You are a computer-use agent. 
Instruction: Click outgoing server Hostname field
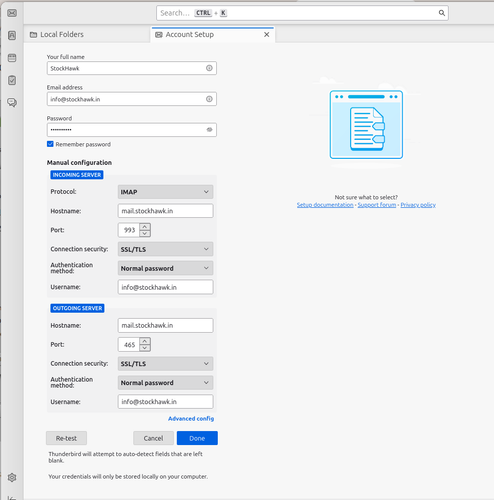165,325
